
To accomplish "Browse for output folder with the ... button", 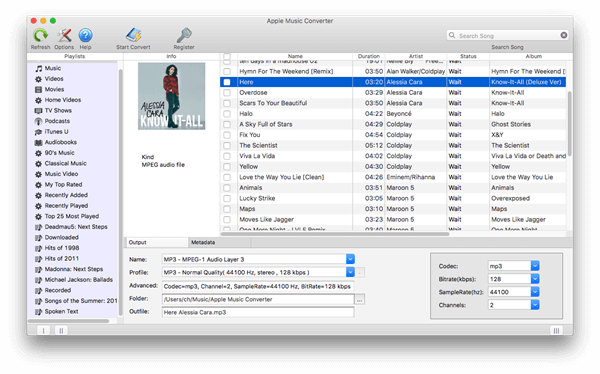I will [360, 300].
